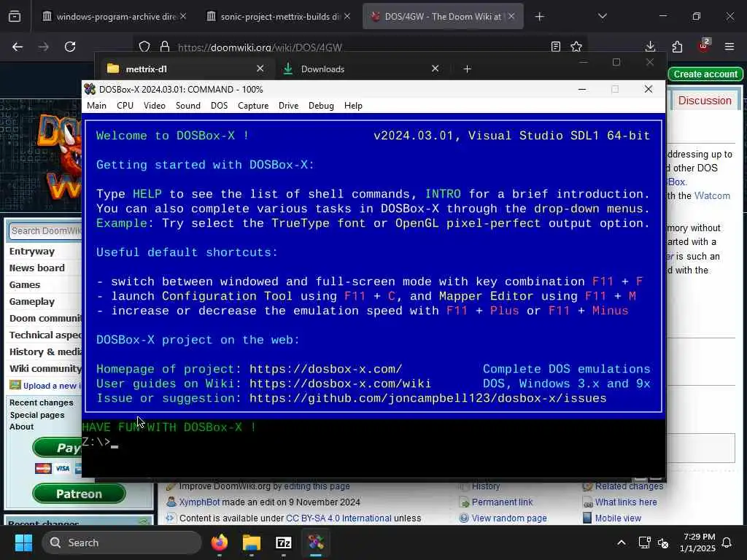
Task: Close the mettrix-dl Explorer tab
Action: click(260, 69)
